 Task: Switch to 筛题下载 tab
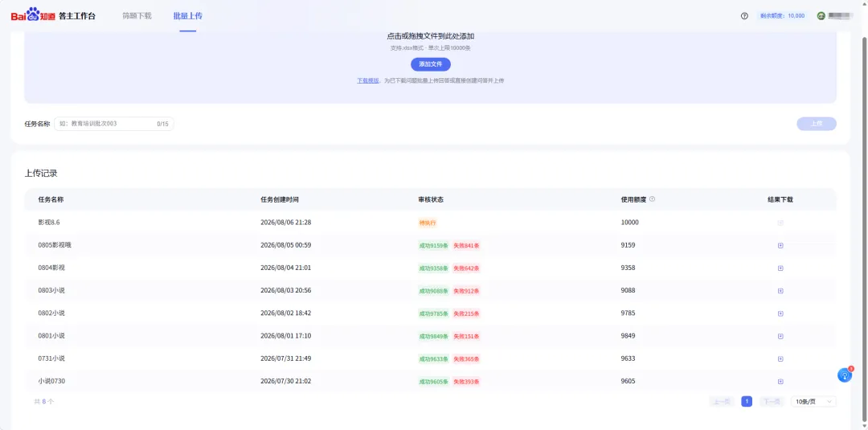tap(137, 16)
